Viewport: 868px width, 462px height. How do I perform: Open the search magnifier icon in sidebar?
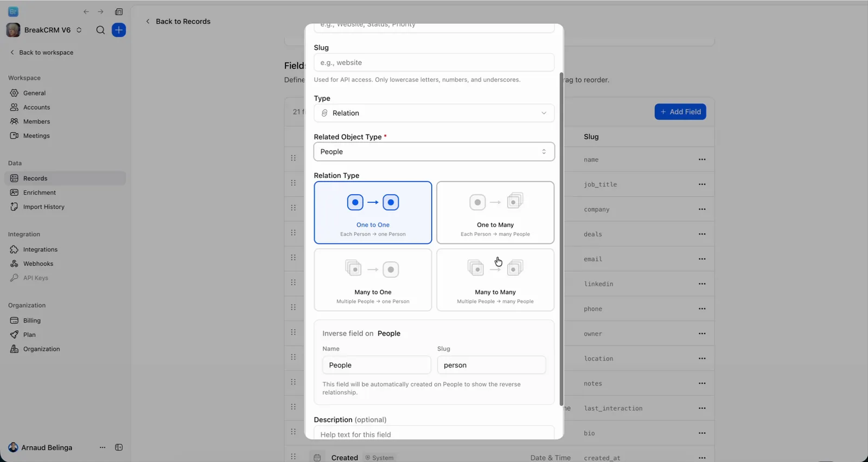100,30
